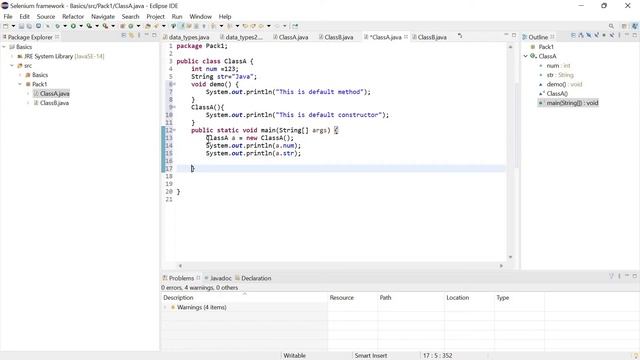Toggle Sort in the Outline toolbar
Viewport: 640px width, 360px height.
pos(581,36)
